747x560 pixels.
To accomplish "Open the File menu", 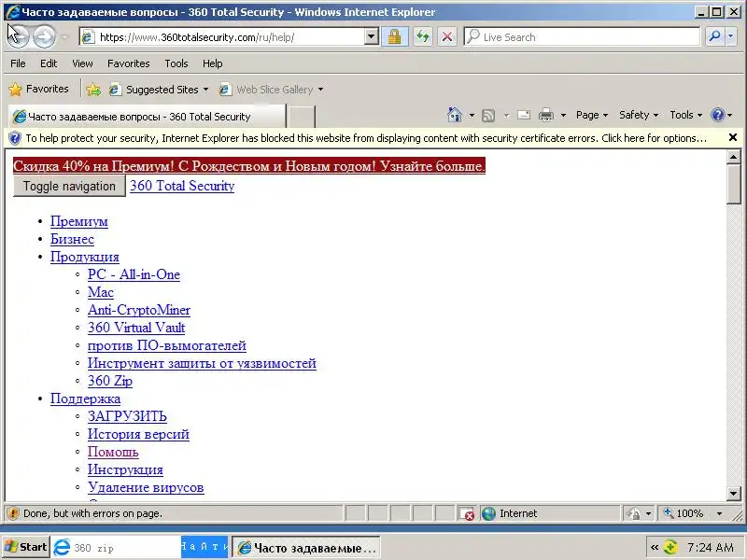I will click(18, 63).
